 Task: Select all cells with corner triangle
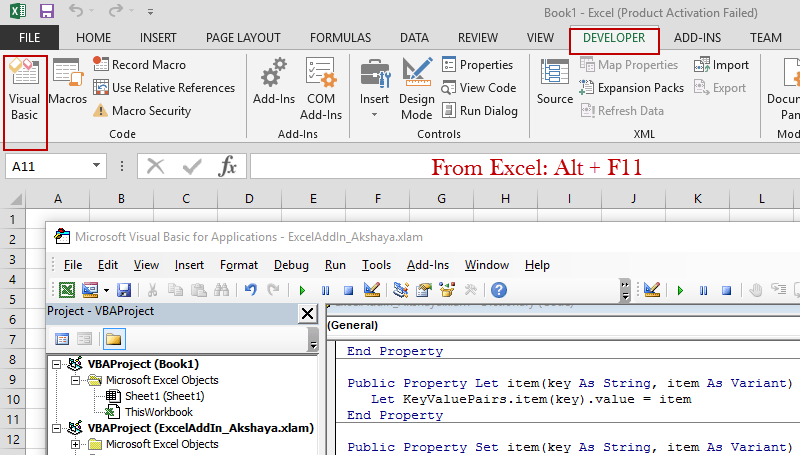point(15,198)
